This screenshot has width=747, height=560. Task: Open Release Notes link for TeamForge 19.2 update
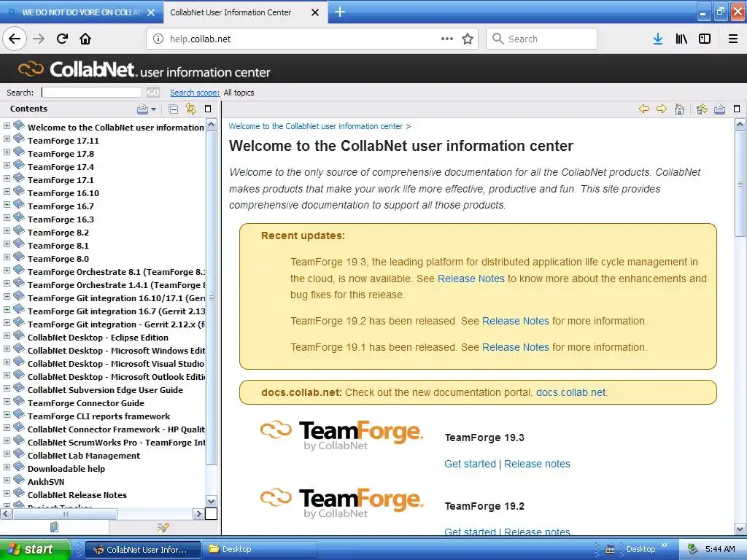516,321
